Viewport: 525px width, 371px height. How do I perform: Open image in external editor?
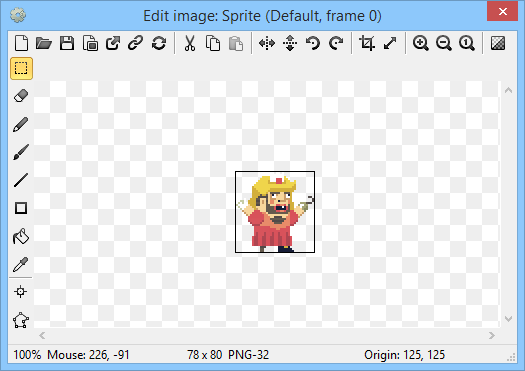tap(113, 43)
